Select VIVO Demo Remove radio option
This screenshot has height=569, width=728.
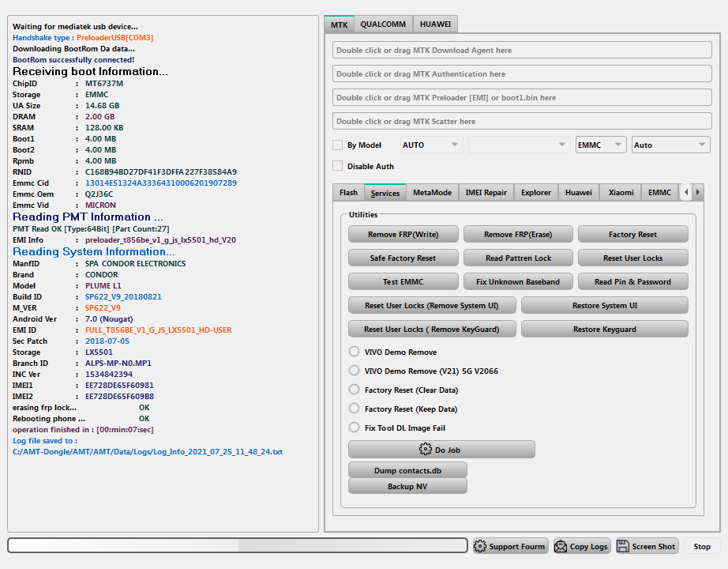[x=354, y=352]
